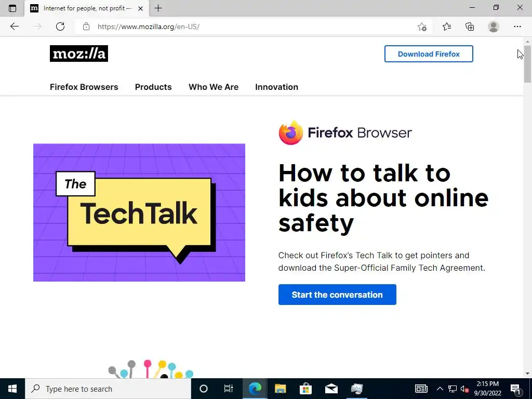The width and height of the screenshot is (532, 399).
Task: Click Start the conversation button
Action: tap(337, 295)
